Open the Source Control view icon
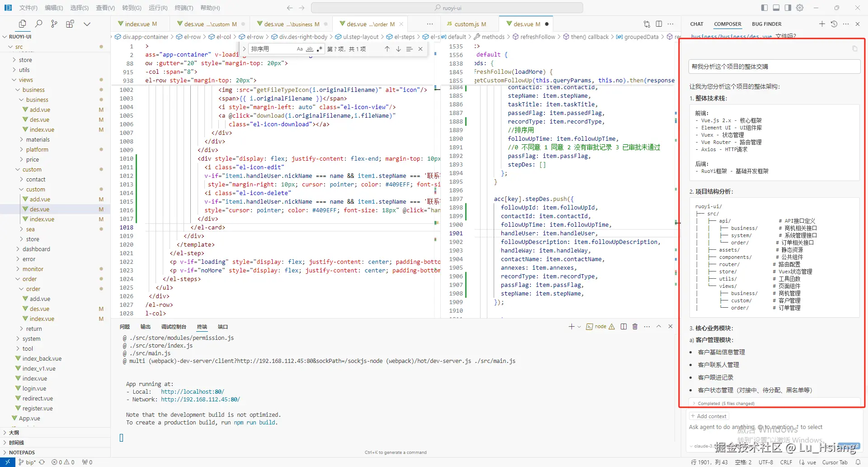 (54, 24)
